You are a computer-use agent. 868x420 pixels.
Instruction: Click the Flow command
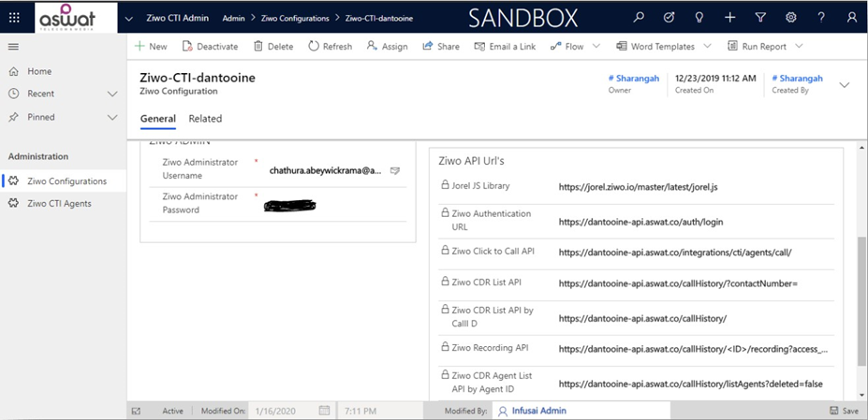pyautogui.click(x=566, y=47)
